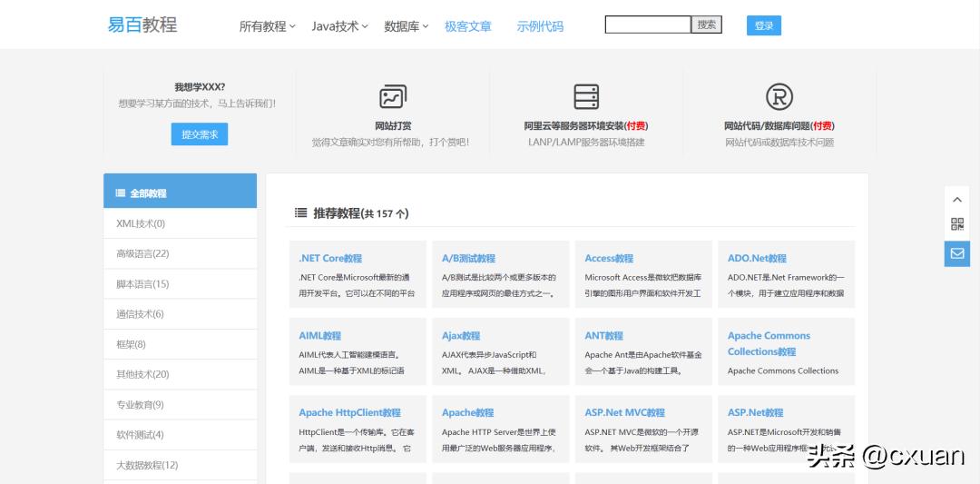
Task: Select 其他技术(20) category
Action: [x=180, y=374]
